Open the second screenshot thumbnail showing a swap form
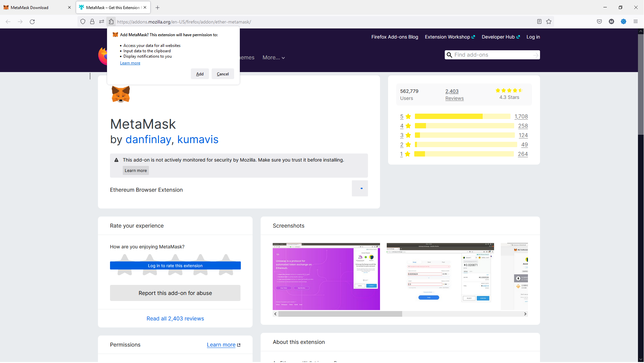The height and width of the screenshot is (363, 644). 440,277
